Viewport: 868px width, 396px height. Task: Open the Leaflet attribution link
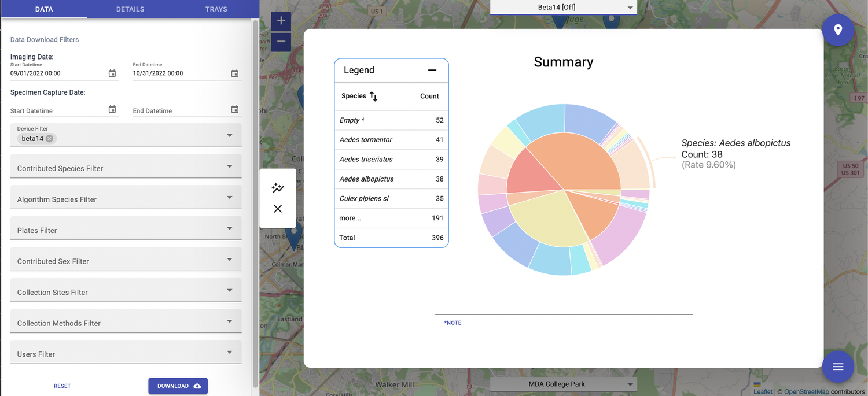763,392
